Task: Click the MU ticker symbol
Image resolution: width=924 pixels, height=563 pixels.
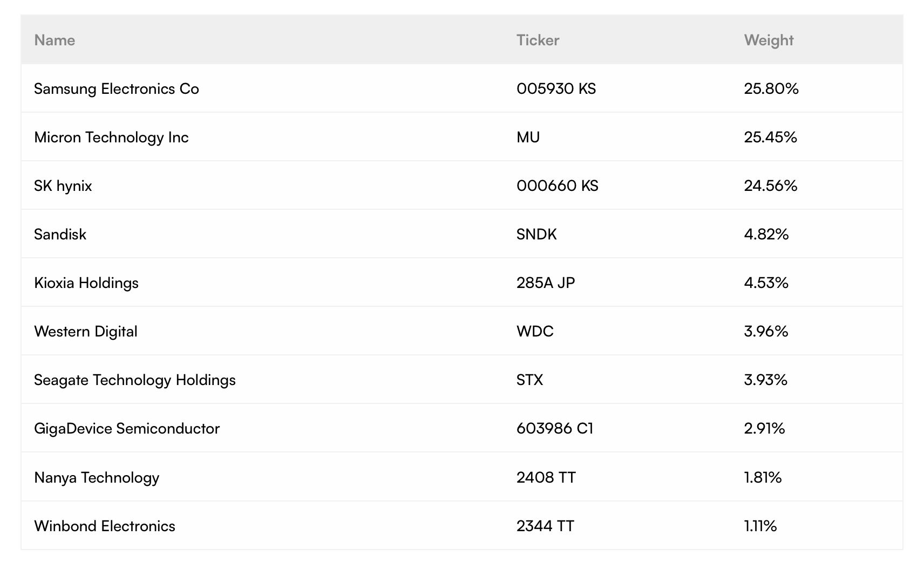Action: (x=528, y=138)
